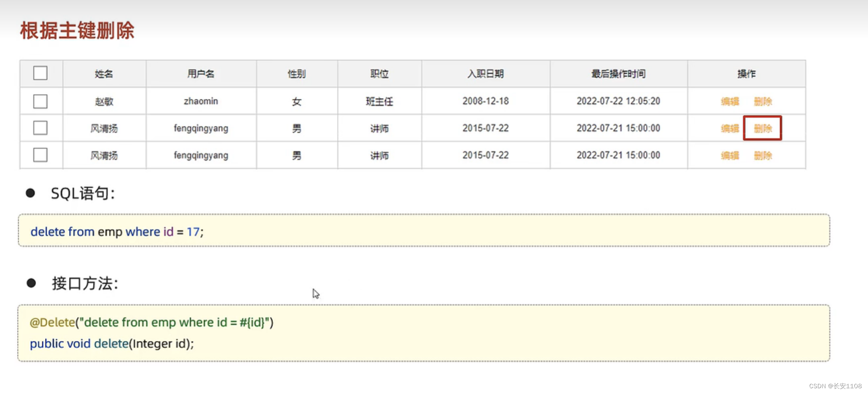The image size is (868, 393).
Task: Click the public void delete(Integer id) line
Action: pos(112,344)
